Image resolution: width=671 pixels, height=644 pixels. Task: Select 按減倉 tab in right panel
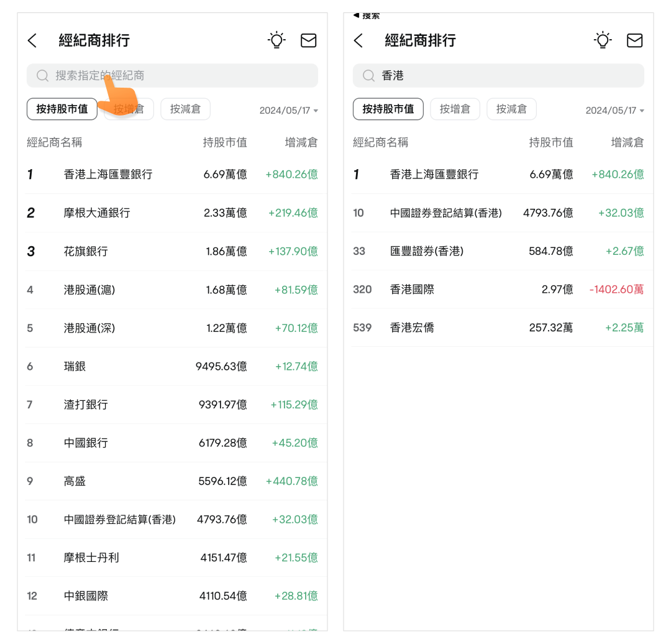point(511,109)
